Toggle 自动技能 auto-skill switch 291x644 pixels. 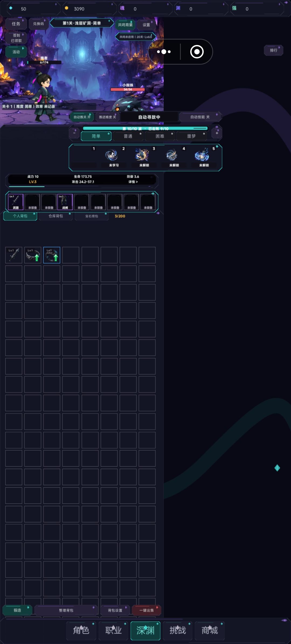point(200,117)
